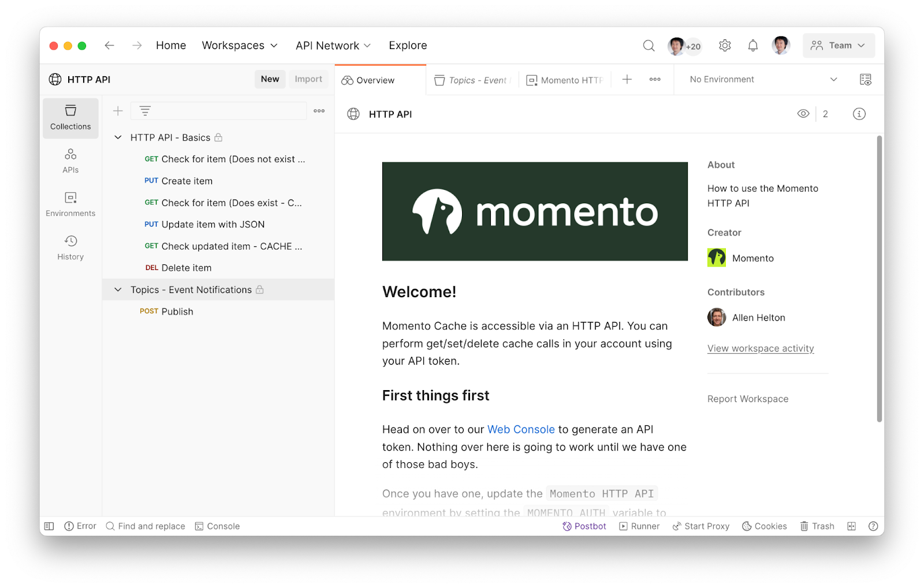Screen dimensions: 924x588
Task: Open the Collections sidebar panel
Action: click(x=70, y=118)
